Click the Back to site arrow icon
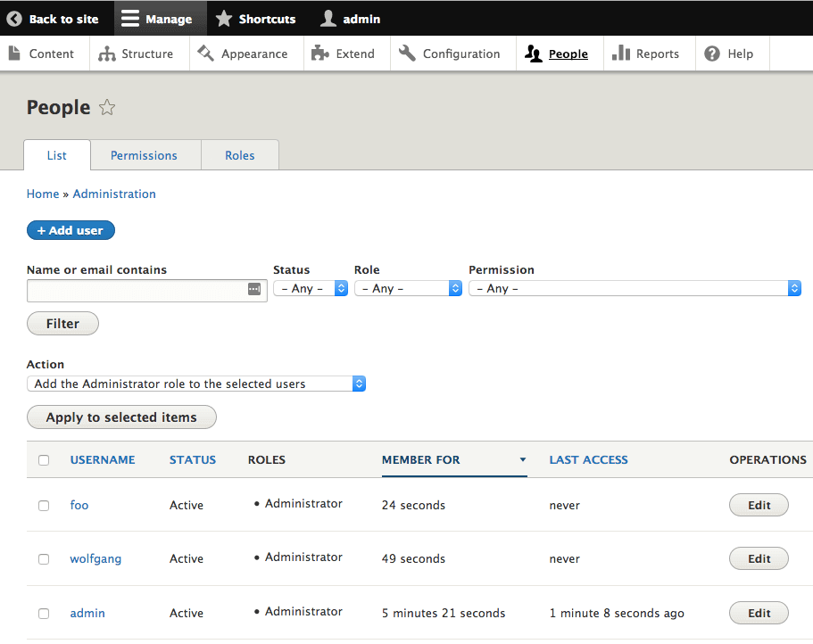This screenshot has height=644, width=813. tap(14, 19)
